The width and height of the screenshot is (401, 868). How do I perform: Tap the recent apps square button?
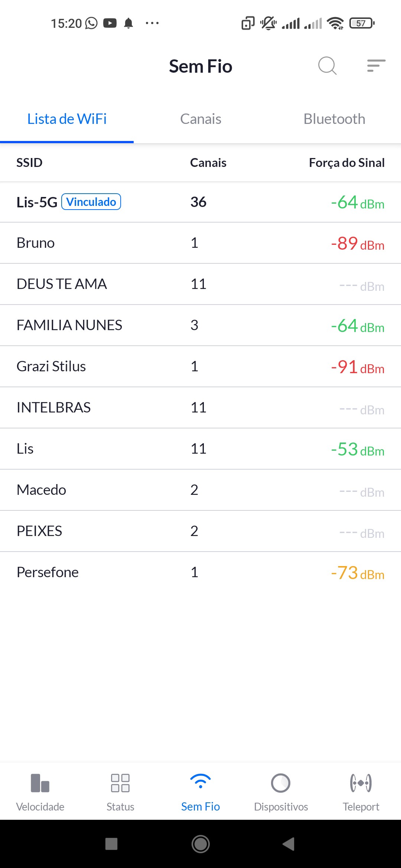click(x=111, y=844)
